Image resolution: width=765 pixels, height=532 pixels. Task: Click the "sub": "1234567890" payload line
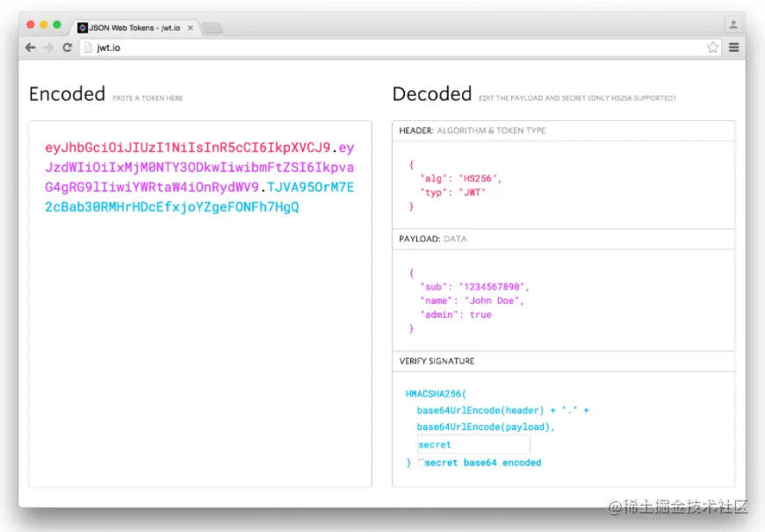tap(474, 287)
